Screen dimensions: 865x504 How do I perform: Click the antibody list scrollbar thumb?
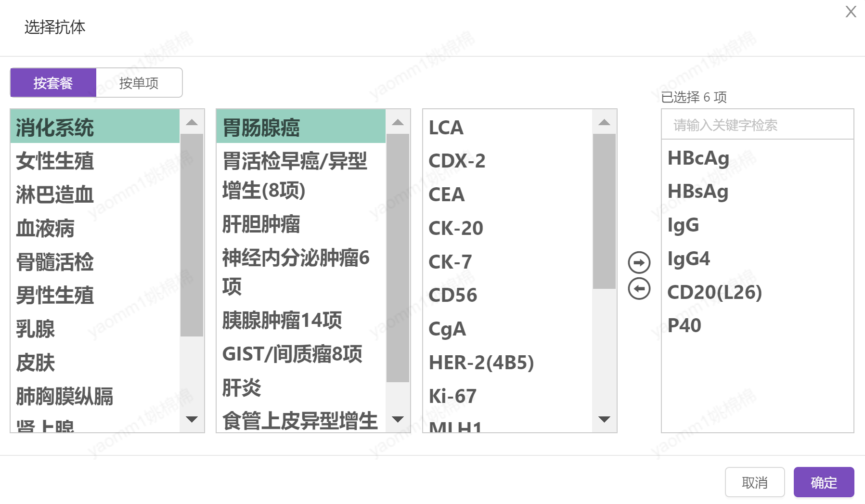(x=604, y=211)
